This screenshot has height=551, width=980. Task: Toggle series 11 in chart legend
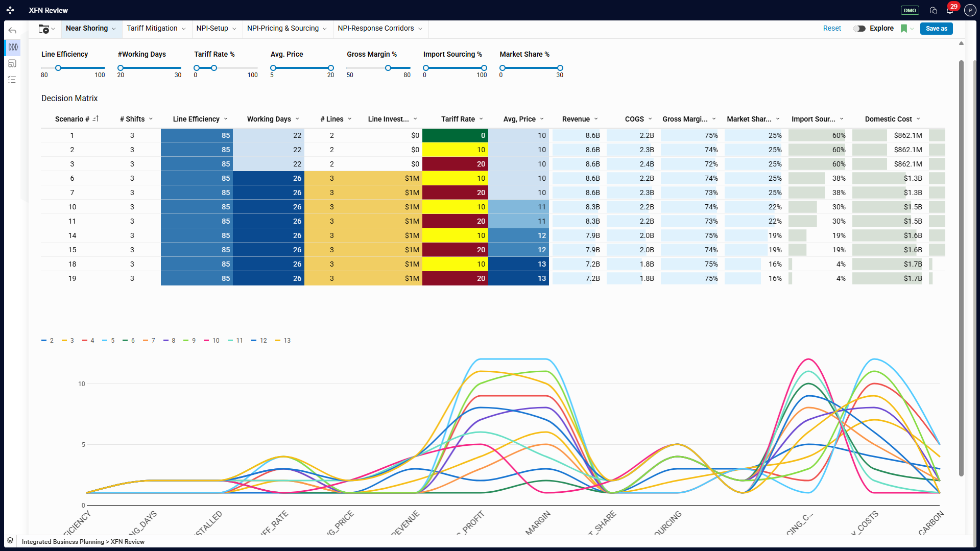(x=235, y=341)
